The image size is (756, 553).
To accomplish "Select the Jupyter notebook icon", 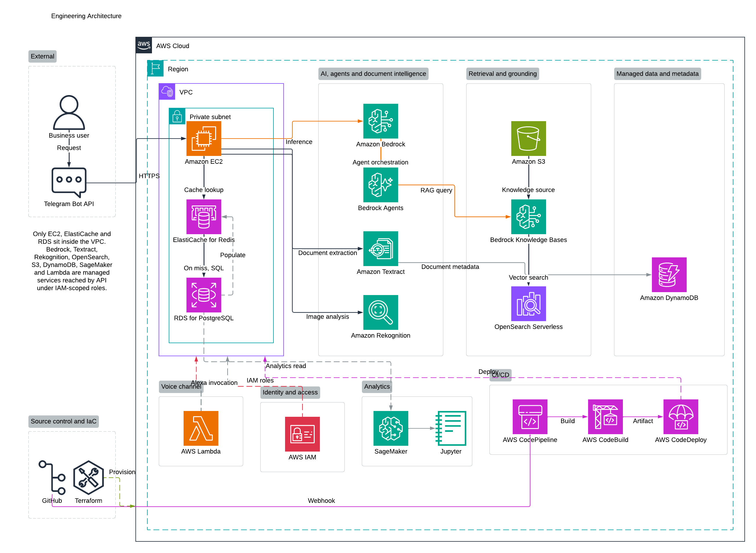I will 451,428.
